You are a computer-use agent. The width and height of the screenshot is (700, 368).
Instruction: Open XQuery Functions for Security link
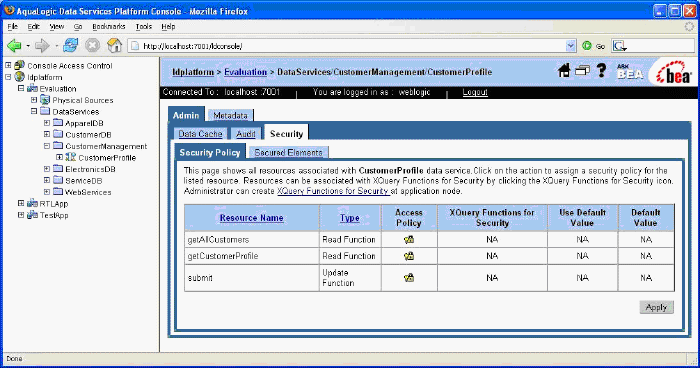pos(333,191)
